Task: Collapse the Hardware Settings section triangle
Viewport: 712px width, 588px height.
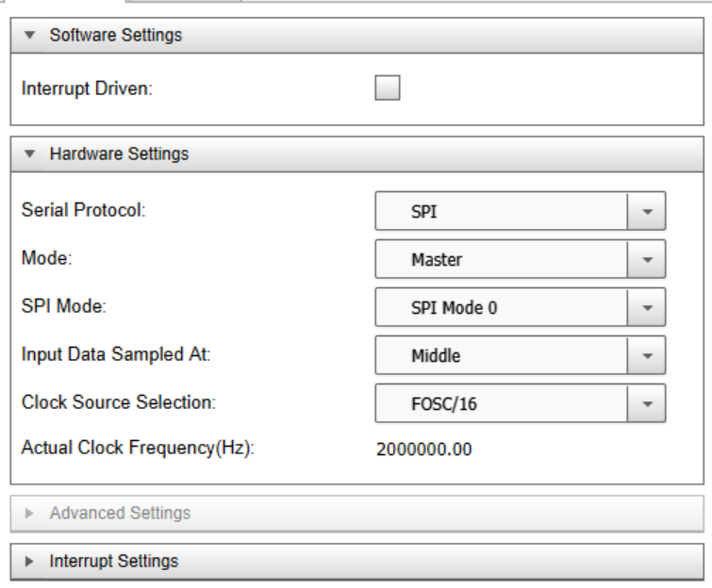Action: pyautogui.click(x=30, y=154)
